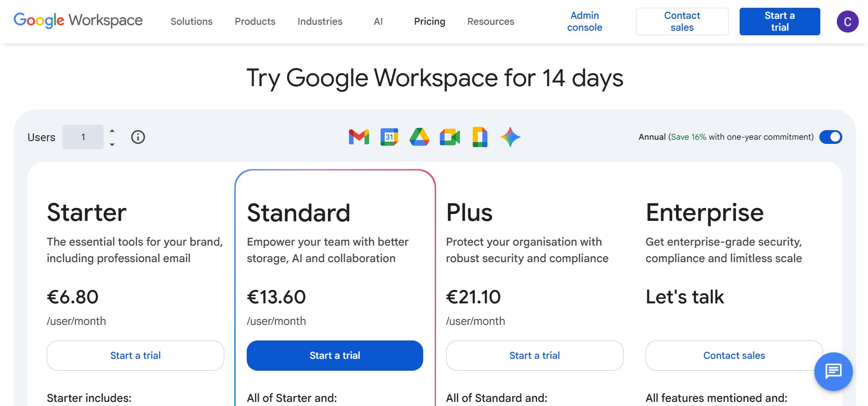This screenshot has height=406, width=868.
Task: Decrease user count with down arrow
Action: (x=112, y=144)
